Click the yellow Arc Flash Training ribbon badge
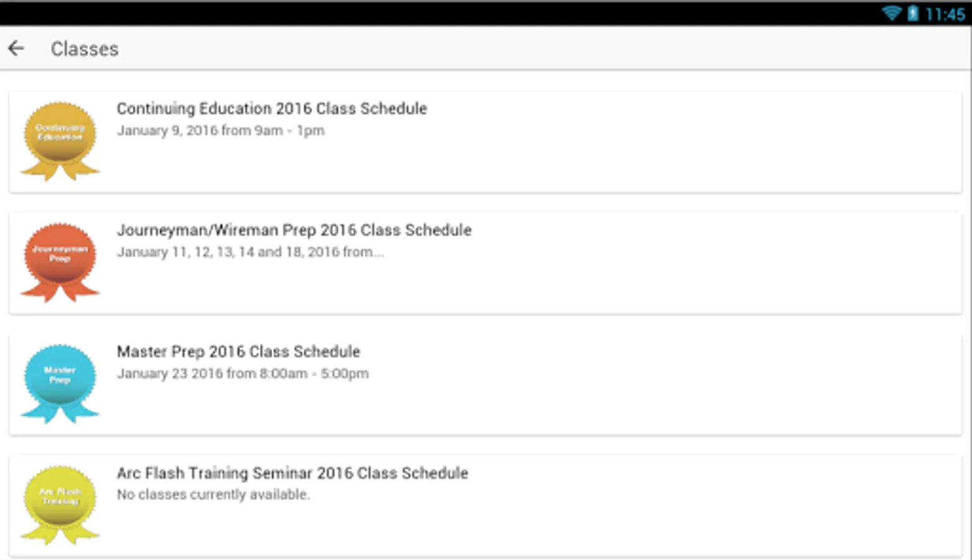Image resolution: width=972 pixels, height=560 pixels. pyautogui.click(x=60, y=505)
